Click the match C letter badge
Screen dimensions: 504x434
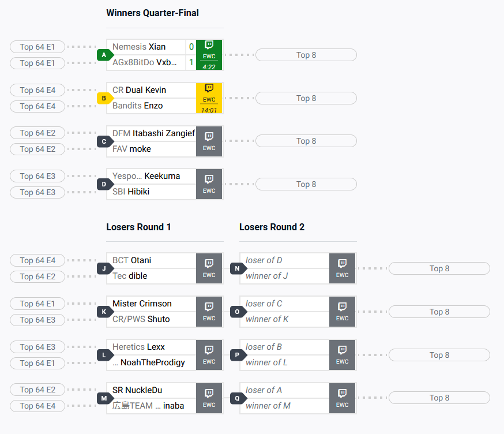tap(105, 141)
